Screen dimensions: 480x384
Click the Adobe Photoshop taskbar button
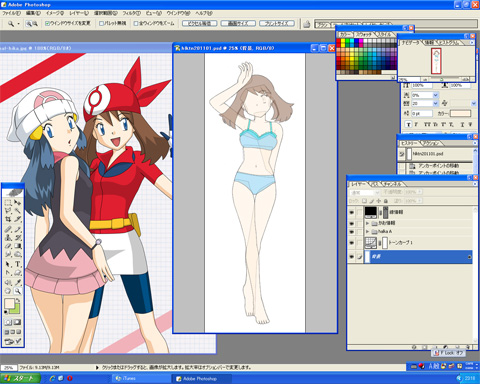(x=201, y=379)
